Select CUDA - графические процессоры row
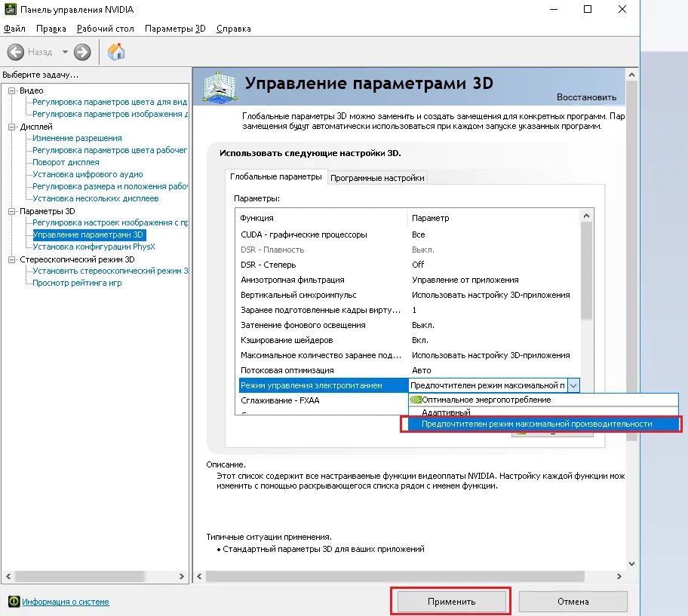Image resolution: width=688 pixels, height=616 pixels. pos(410,234)
